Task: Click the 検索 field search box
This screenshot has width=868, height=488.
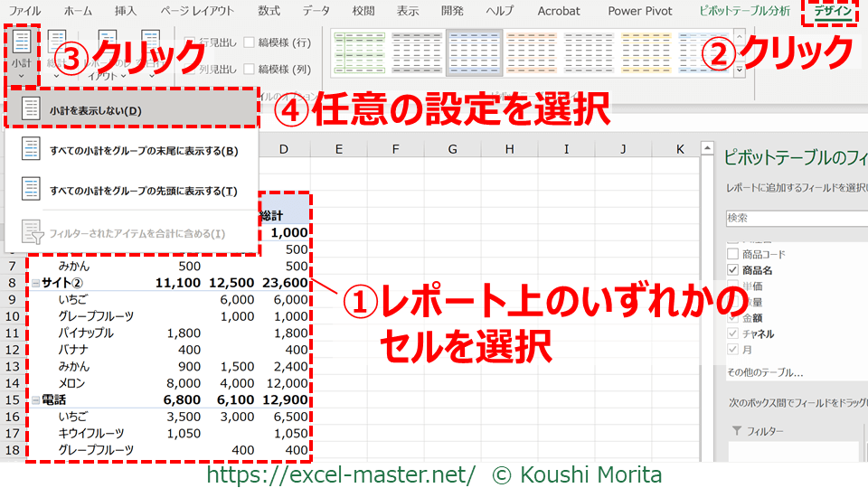Action: [796, 219]
